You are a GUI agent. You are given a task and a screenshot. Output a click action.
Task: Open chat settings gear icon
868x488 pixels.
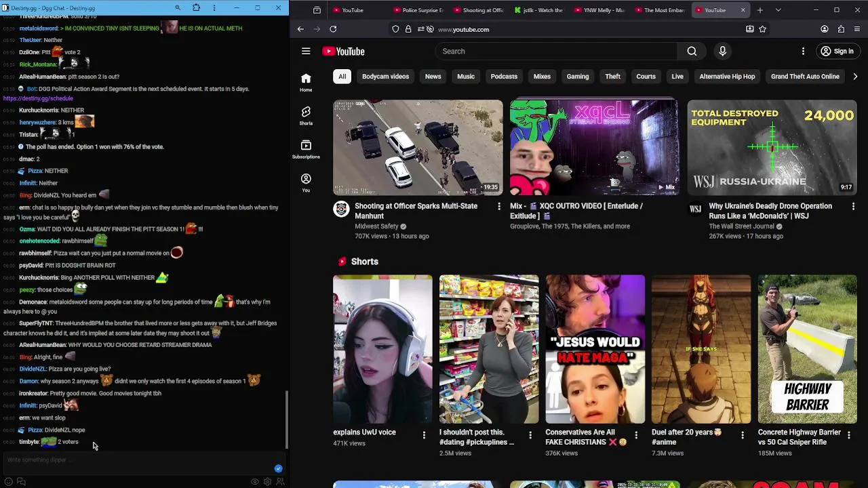point(268,482)
